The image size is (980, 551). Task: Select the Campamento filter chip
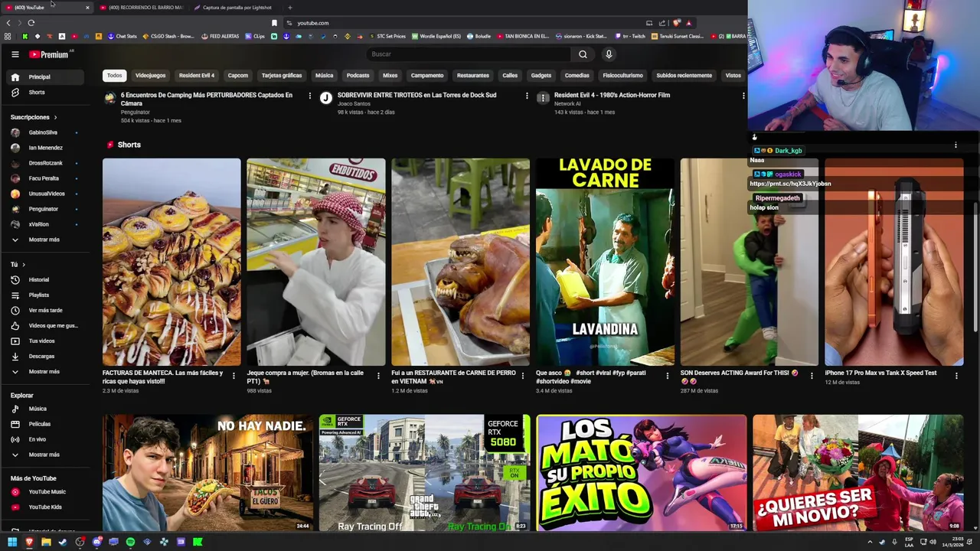[427, 76]
